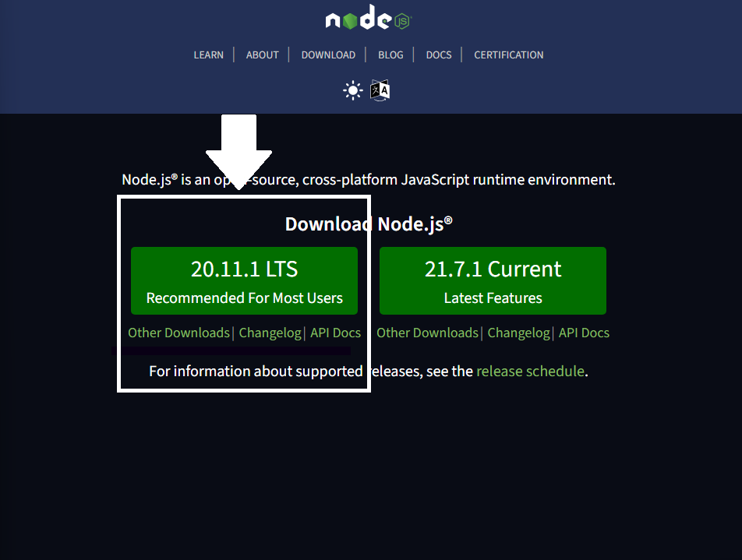Open the LEARN menu item
Image resolution: width=742 pixels, height=560 pixels.
click(208, 55)
